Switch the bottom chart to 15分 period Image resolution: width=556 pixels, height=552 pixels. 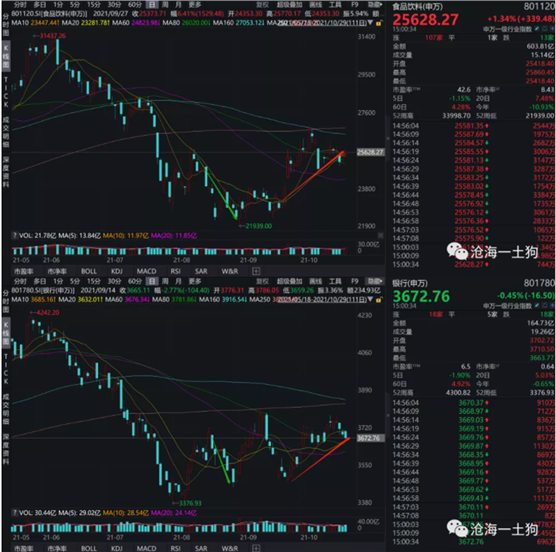point(94,281)
